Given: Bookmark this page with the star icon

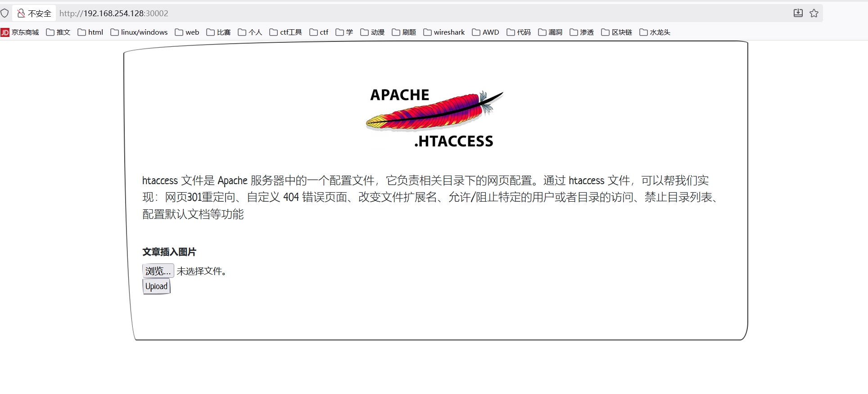Looking at the screenshot, I should (814, 13).
